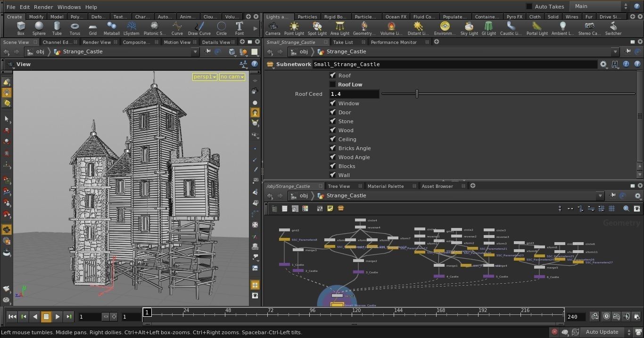The width and height of the screenshot is (644, 338).
Task: Edit the subnetwork name field
Action: (x=454, y=64)
